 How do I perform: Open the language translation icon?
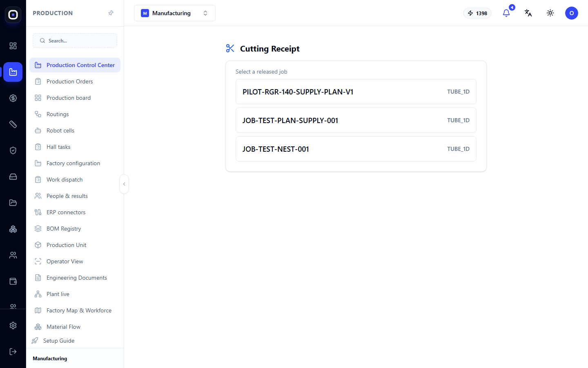(528, 13)
